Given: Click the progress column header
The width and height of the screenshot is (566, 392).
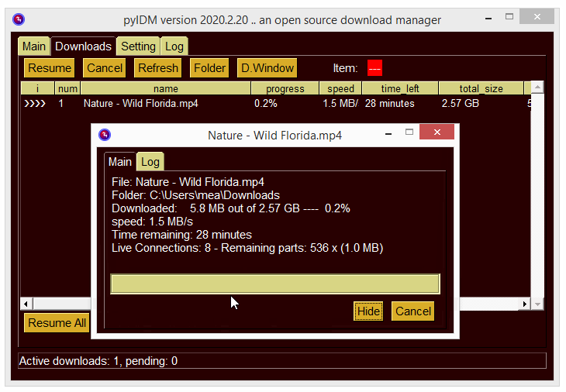Looking at the screenshot, I should click(285, 88).
